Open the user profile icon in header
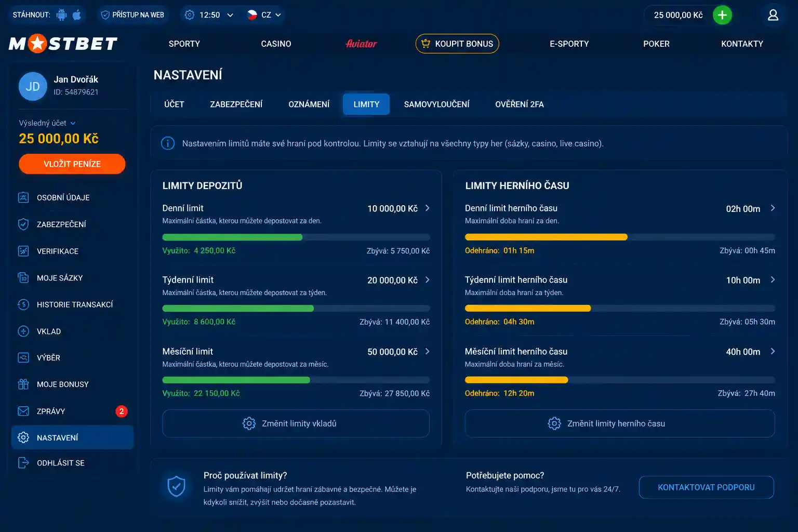Image resolution: width=798 pixels, height=532 pixels. (773, 15)
